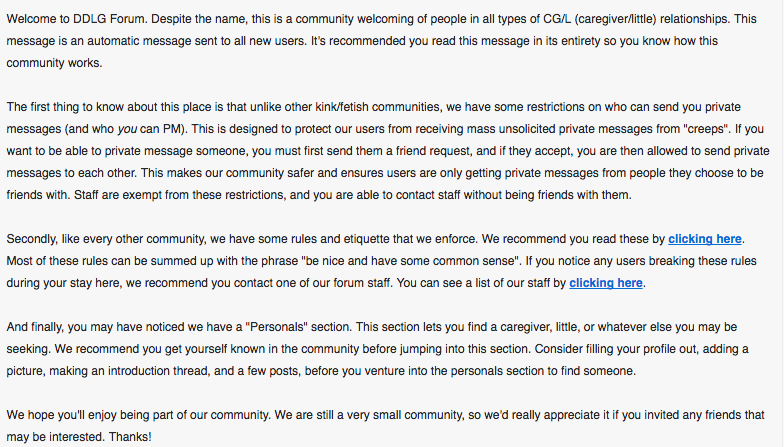The height and width of the screenshot is (447, 784).
Task: Click the closing word "Thanks!"
Action: tap(130, 437)
